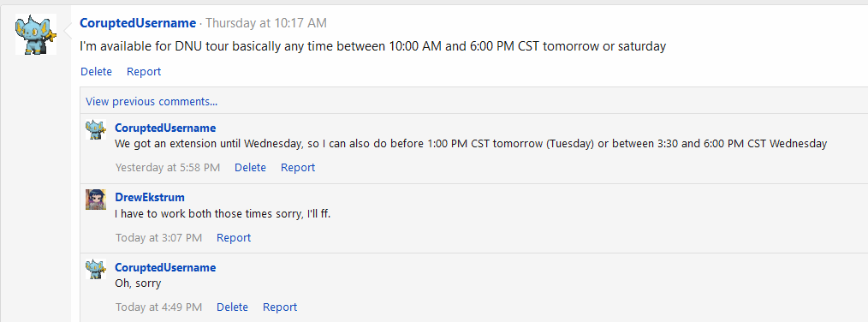Expand View previous comments
The width and height of the screenshot is (868, 322).
[152, 101]
